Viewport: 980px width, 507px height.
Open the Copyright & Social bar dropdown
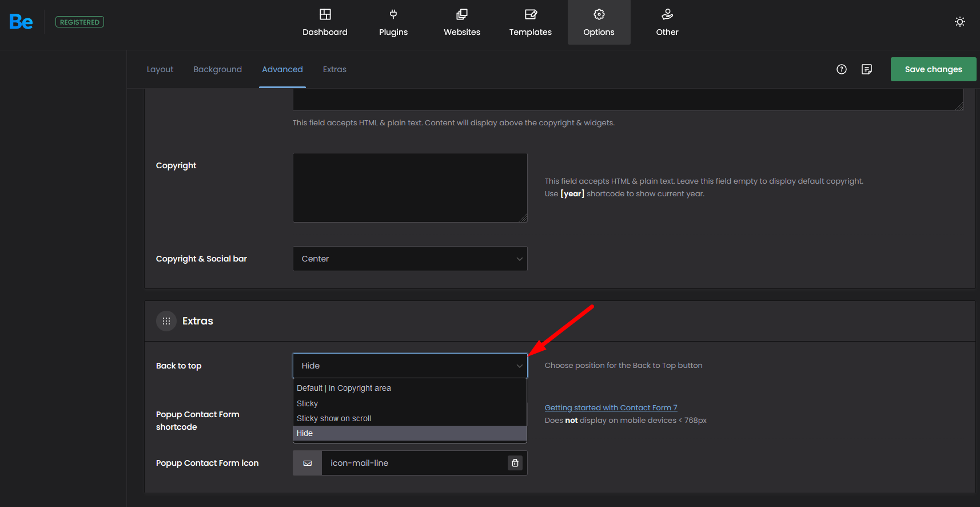[410, 259]
